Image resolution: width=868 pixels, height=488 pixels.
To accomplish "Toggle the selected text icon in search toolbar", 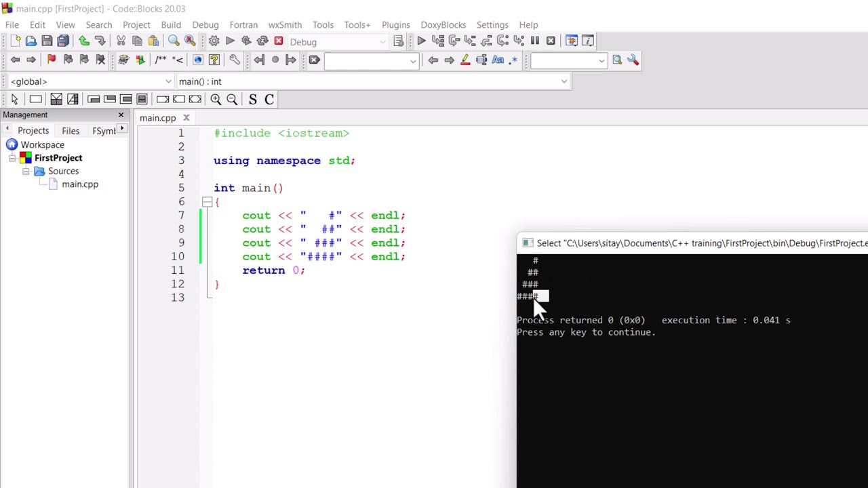I will [x=481, y=60].
